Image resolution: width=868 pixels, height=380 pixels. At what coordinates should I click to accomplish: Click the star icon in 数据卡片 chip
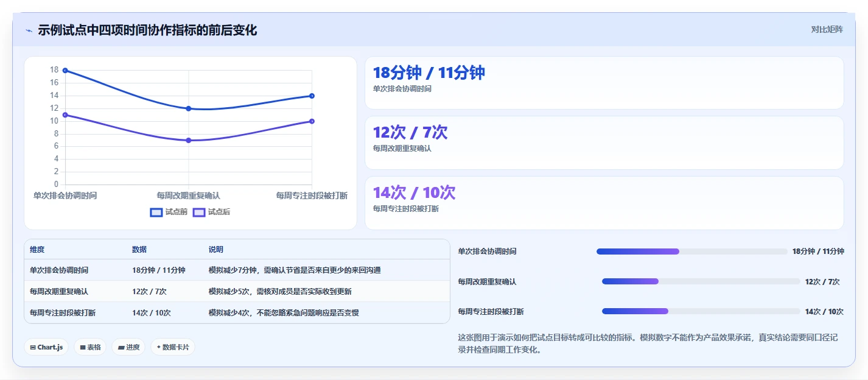click(x=159, y=347)
